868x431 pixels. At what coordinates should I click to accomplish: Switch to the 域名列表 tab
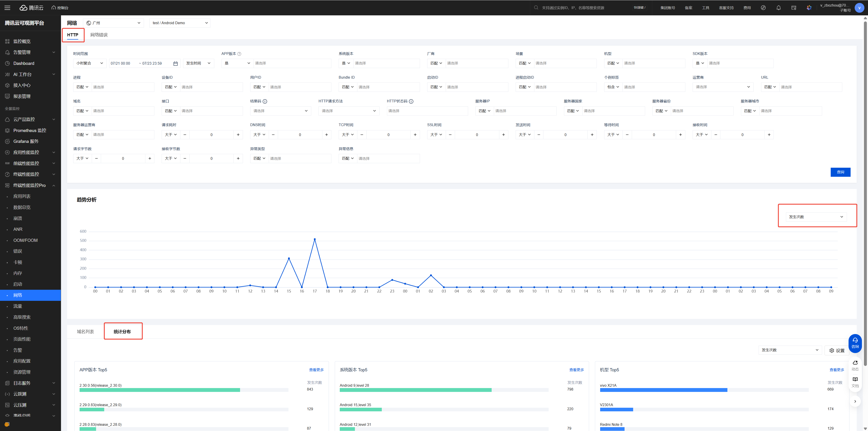[85, 332]
